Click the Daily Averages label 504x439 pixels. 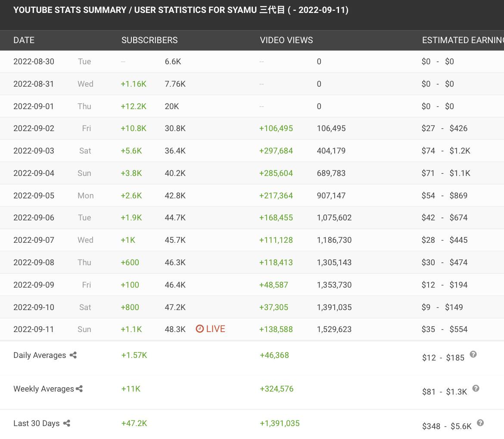(40, 355)
